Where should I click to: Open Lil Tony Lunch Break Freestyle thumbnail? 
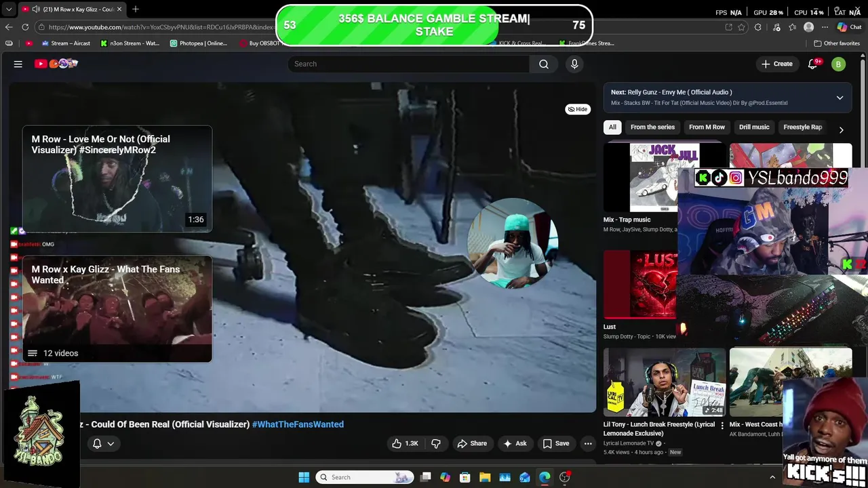tap(665, 382)
